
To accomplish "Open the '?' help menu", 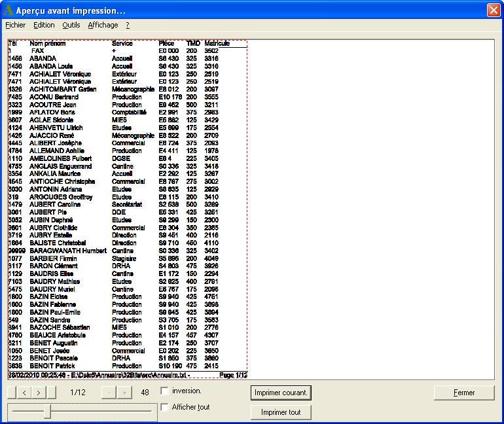I will pos(128,25).
